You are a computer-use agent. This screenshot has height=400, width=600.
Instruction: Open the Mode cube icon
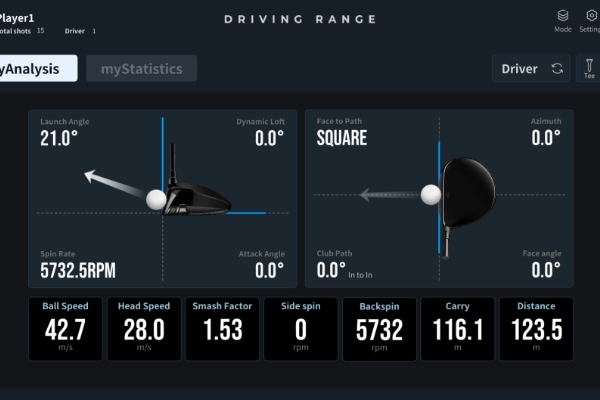click(x=562, y=16)
